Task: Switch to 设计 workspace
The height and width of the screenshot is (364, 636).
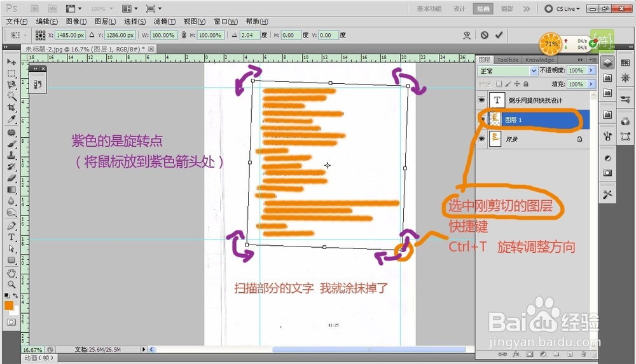Action: pyautogui.click(x=459, y=8)
